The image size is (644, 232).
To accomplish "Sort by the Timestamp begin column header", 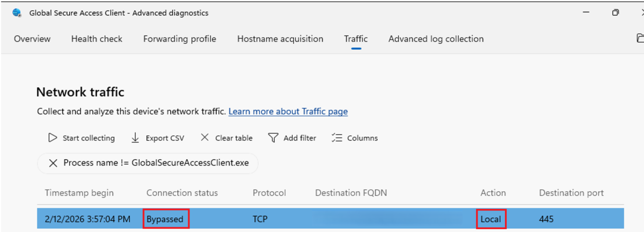I will coord(79,193).
